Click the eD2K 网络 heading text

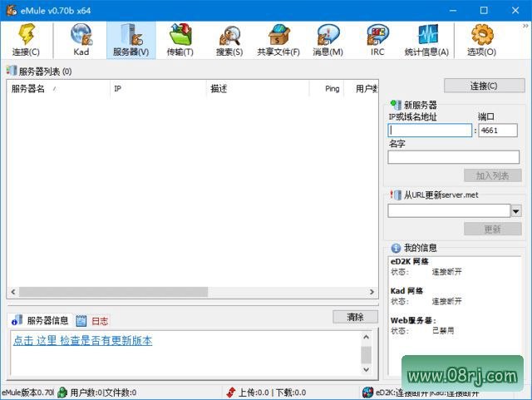point(410,261)
